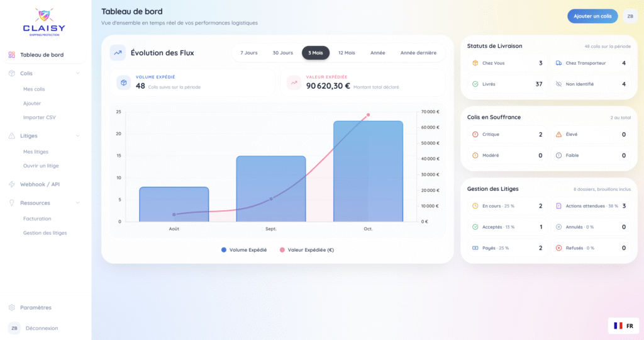This screenshot has height=340, width=644.
Task: Open the Facturation page
Action: (37, 218)
